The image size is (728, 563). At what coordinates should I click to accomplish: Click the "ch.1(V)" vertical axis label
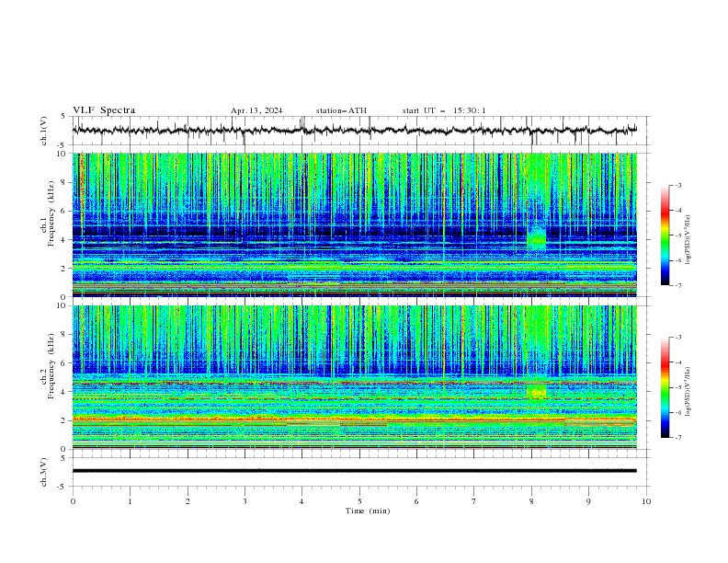click(43, 131)
